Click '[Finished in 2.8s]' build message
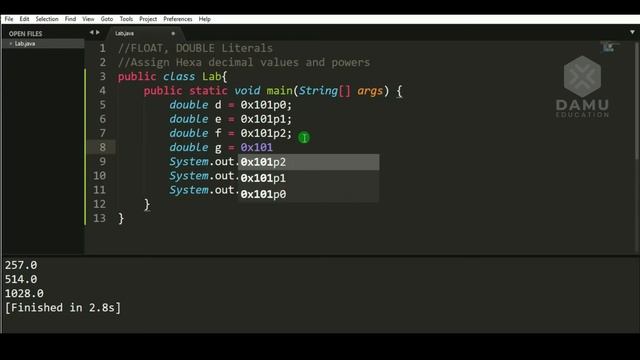640x360 pixels. coord(63,308)
